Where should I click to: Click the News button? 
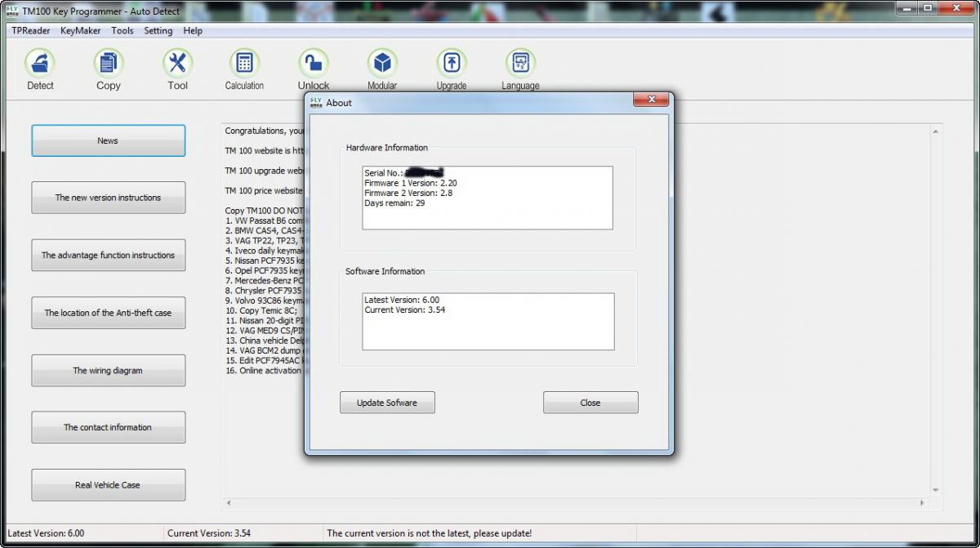tap(108, 140)
